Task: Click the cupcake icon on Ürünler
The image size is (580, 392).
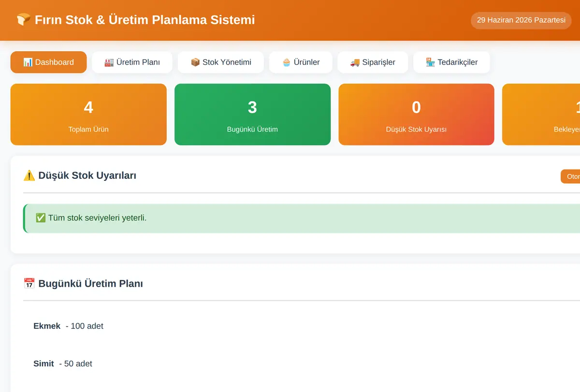Action: pyautogui.click(x=287, y=62)
